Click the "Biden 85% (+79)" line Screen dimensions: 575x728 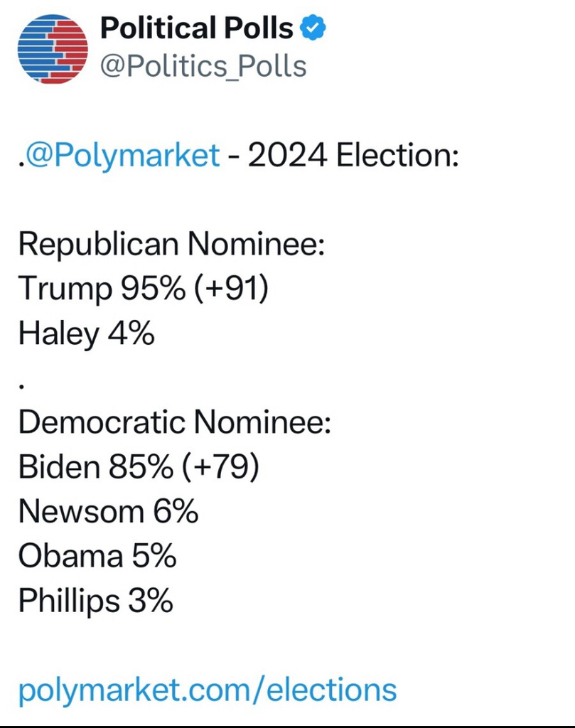[x=139, y=468]
